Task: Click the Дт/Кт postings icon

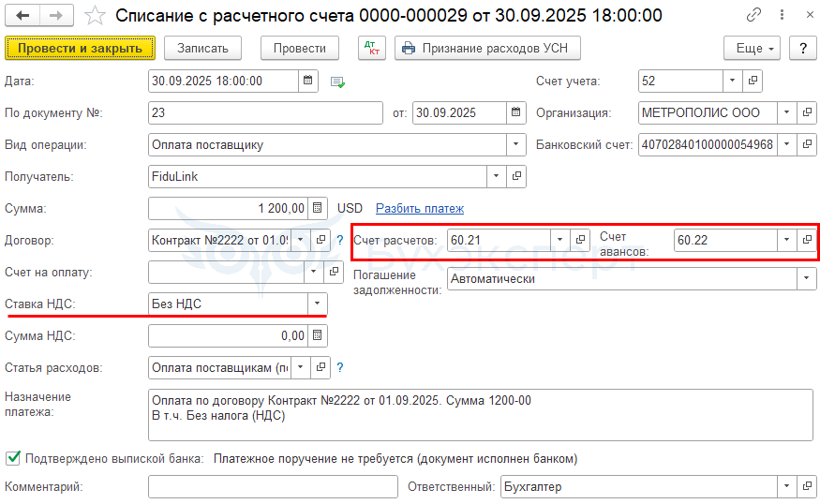Action: pyautogui.click(x=372, y=48)
